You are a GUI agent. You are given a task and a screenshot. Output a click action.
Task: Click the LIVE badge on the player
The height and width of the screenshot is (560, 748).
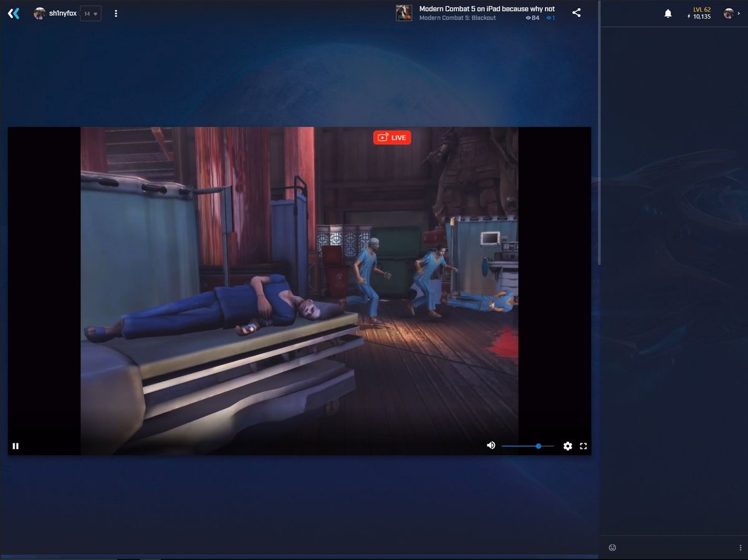coord(392,137)
